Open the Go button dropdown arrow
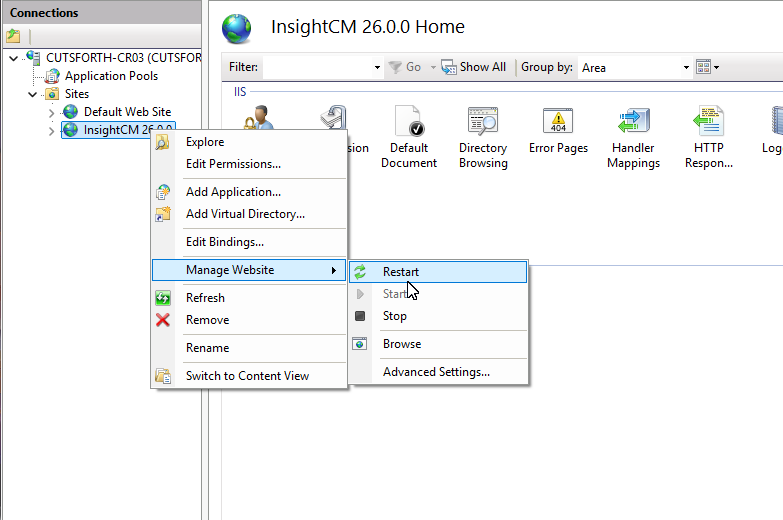 [433, 67]
